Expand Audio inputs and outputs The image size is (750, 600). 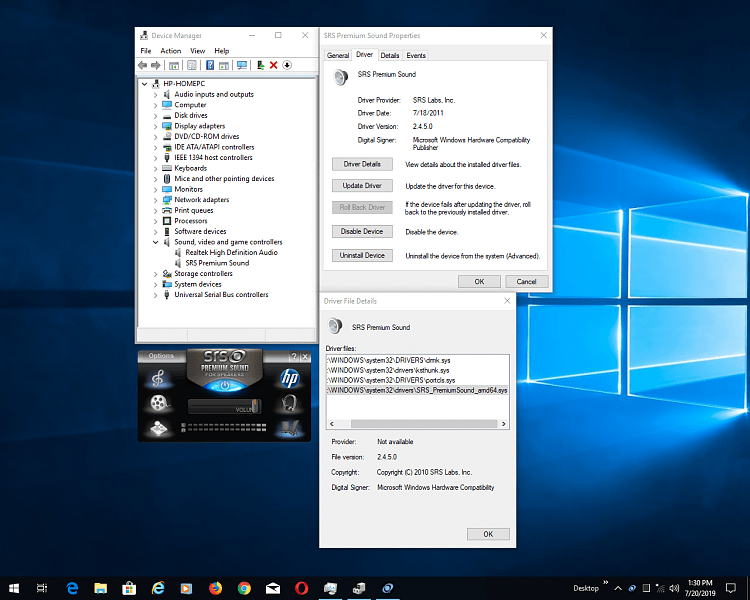click(155, 95)
